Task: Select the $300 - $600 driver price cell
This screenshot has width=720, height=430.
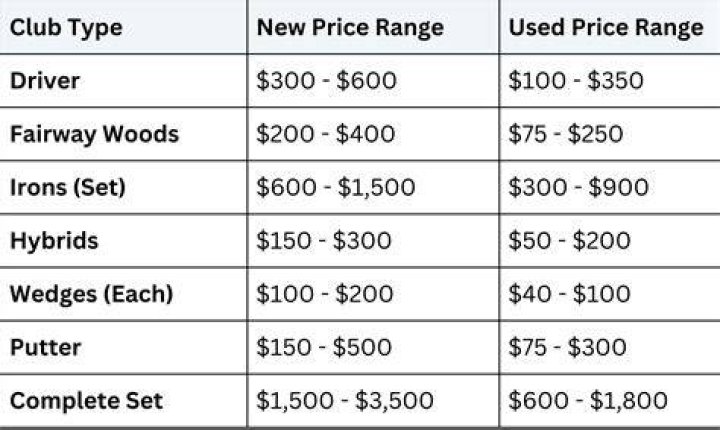Action: pos(326,81)
